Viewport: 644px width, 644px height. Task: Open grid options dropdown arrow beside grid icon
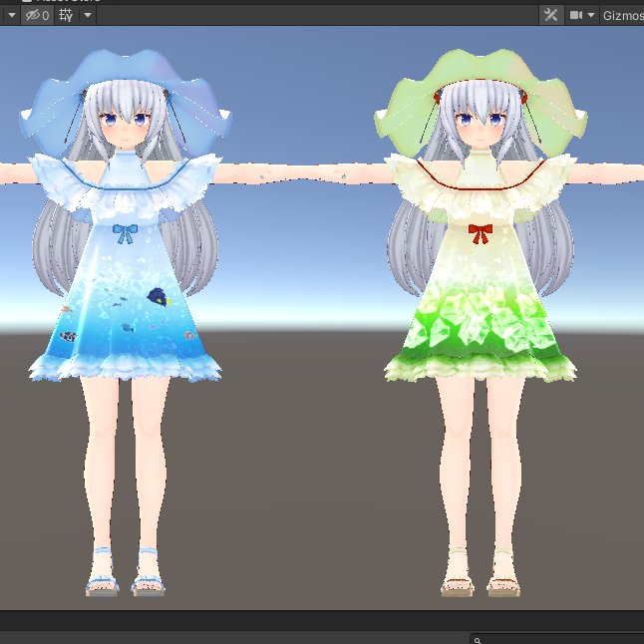(x=88, y=16)
